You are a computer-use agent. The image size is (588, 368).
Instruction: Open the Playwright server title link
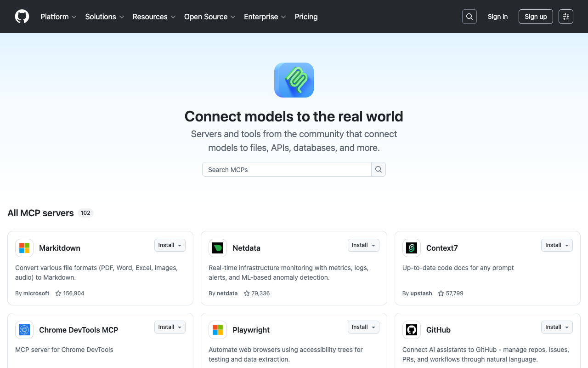(251, 330)
